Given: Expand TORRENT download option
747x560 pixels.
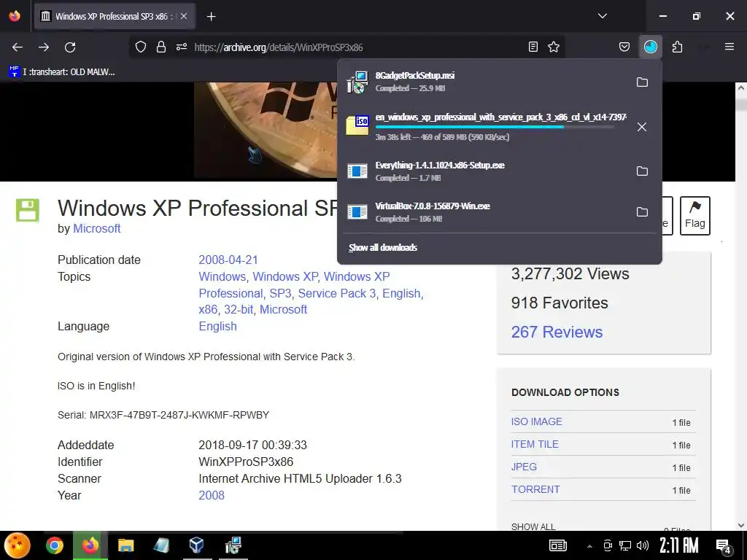Looking at the screenshot, I should (535, 489).
